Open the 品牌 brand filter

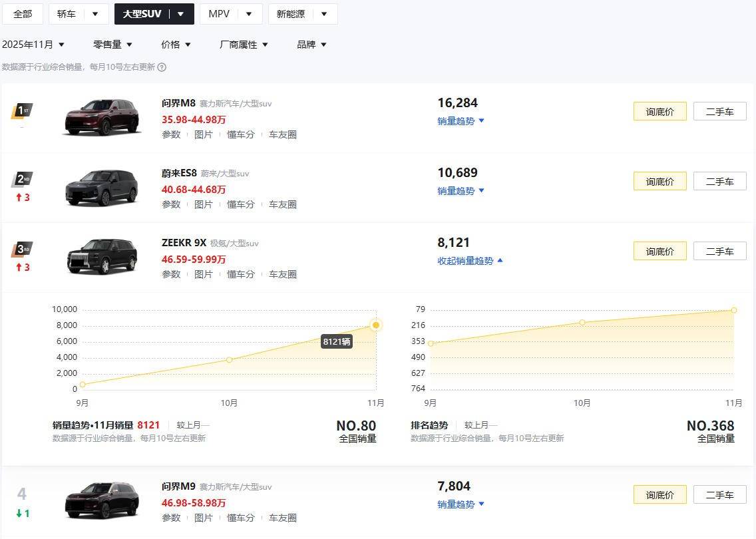click(x=311, y=45)
